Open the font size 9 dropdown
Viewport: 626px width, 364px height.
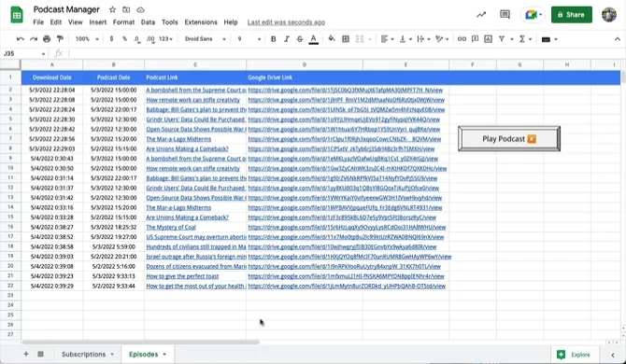click(249, 39)
